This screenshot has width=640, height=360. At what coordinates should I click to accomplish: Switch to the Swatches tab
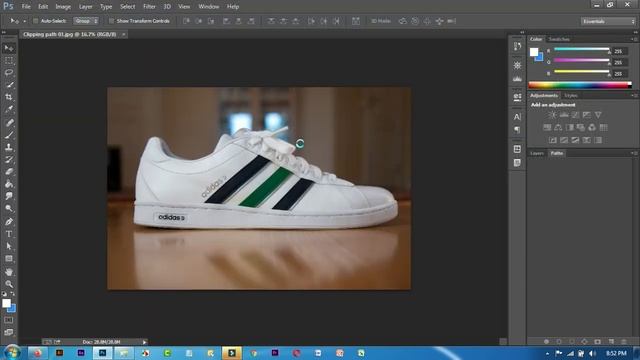pos(559,39)
